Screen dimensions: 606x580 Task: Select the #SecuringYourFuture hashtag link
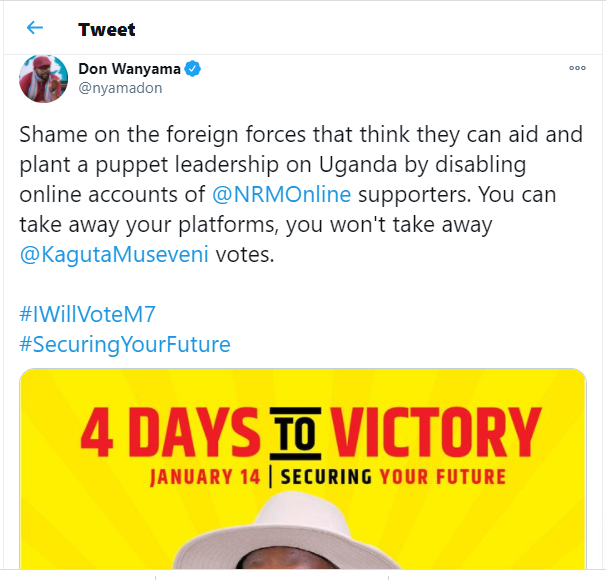point(125,345)
